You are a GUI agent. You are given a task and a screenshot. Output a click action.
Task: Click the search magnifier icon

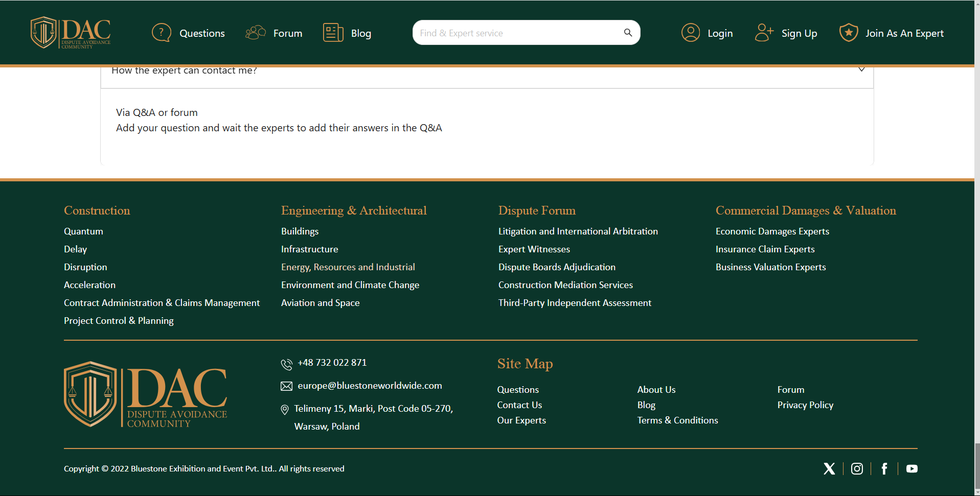(x=628, y=33)
